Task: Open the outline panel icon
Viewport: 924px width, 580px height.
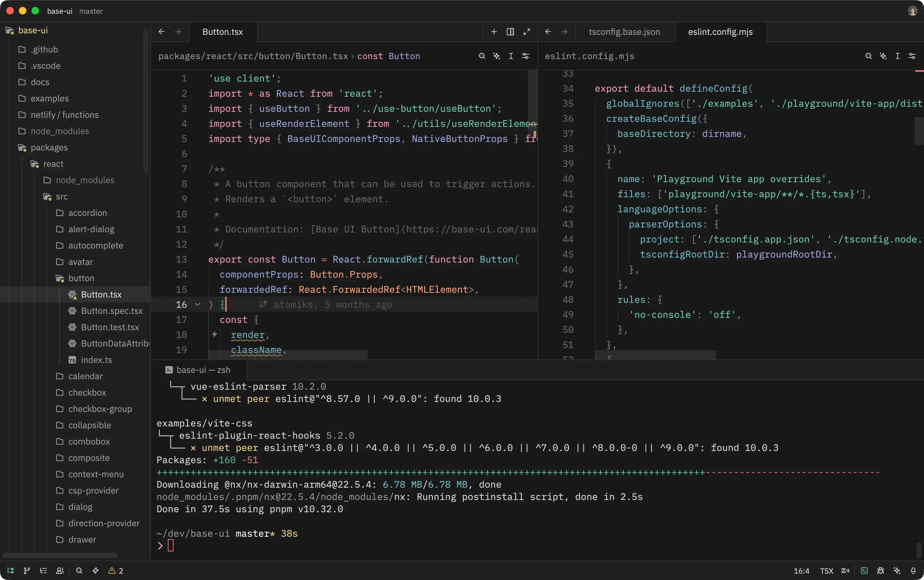Action: (43, 570)
